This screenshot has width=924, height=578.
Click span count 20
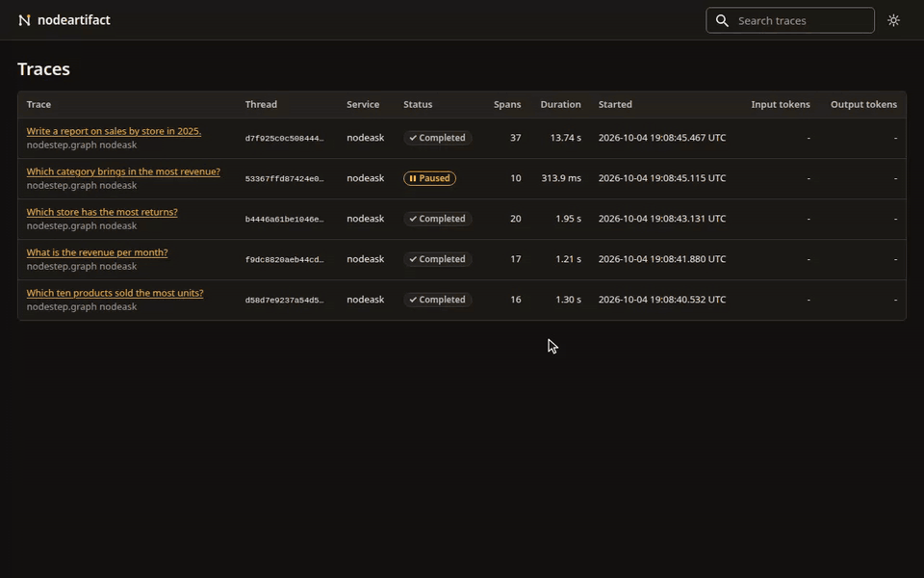[516, 219]
